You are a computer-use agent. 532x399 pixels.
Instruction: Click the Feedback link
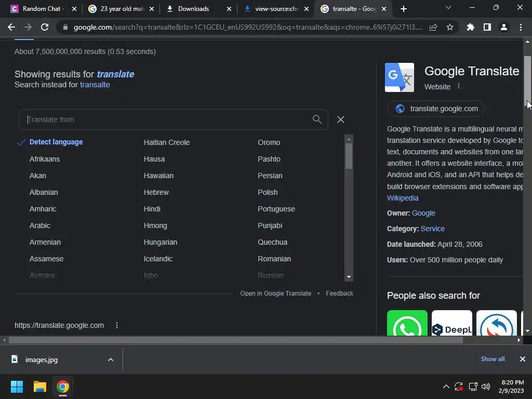point(339,293)
